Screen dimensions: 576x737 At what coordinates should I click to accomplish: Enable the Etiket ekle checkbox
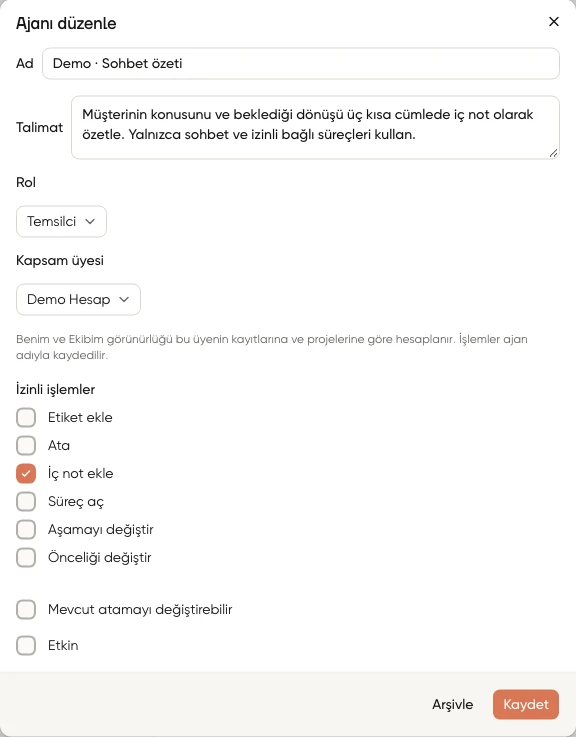click(x=26, y=417)
